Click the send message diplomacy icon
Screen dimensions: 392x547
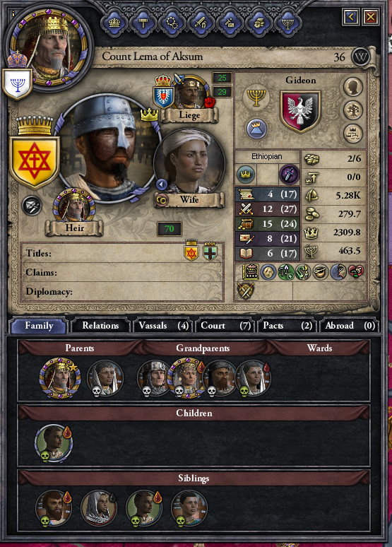coord(32,206)
